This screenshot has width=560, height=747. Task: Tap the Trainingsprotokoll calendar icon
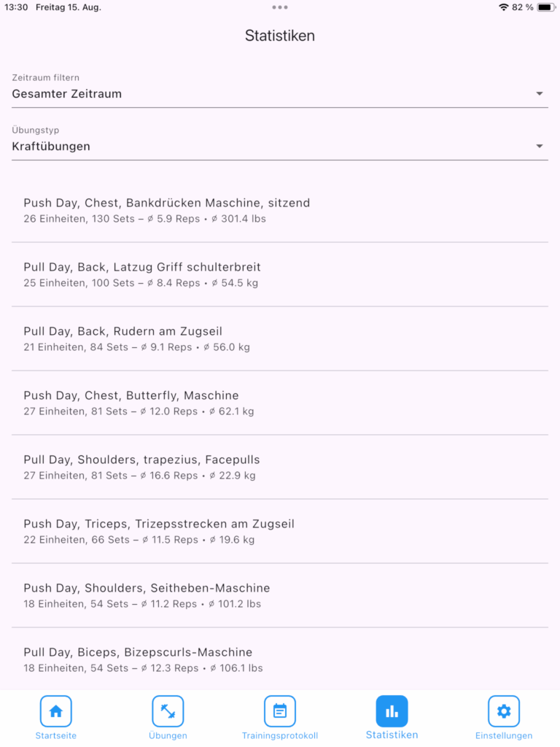click(x=280, y=711)
